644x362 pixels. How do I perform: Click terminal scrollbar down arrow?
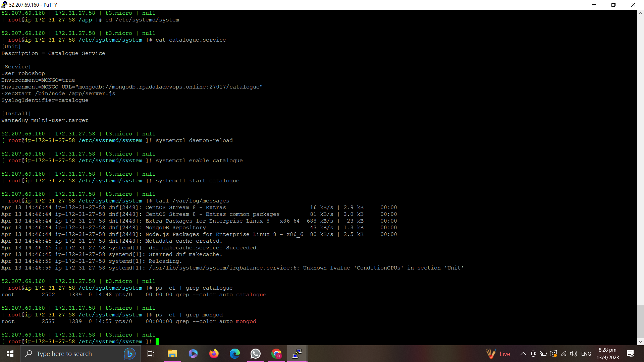[640, 342]
